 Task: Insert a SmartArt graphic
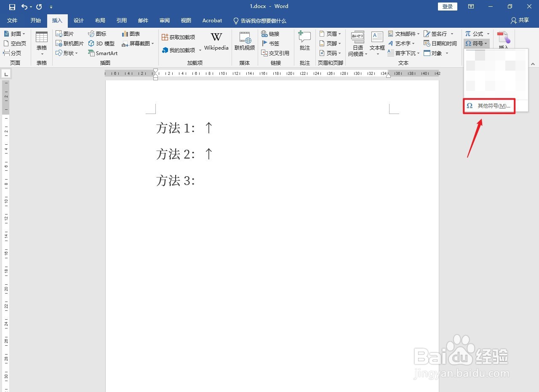[x=103, y=53]
